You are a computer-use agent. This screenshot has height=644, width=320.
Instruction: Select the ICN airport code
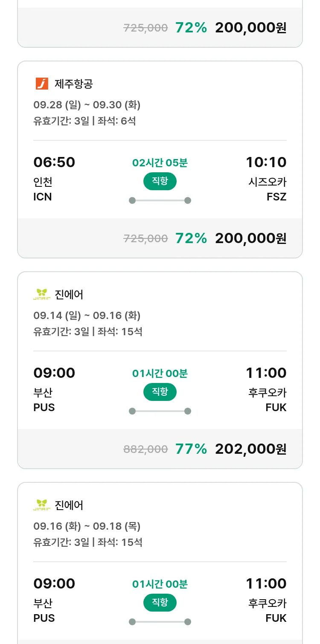[x=43, y=197]
